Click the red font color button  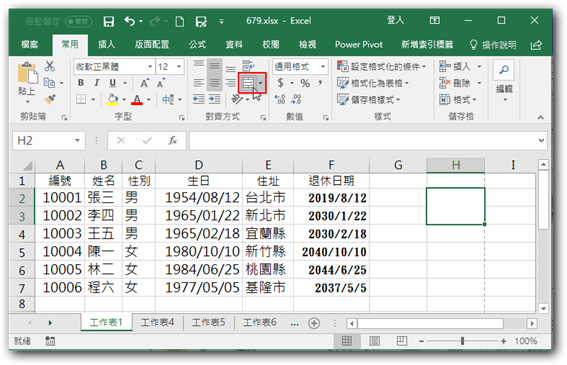(x=137, y=99)
